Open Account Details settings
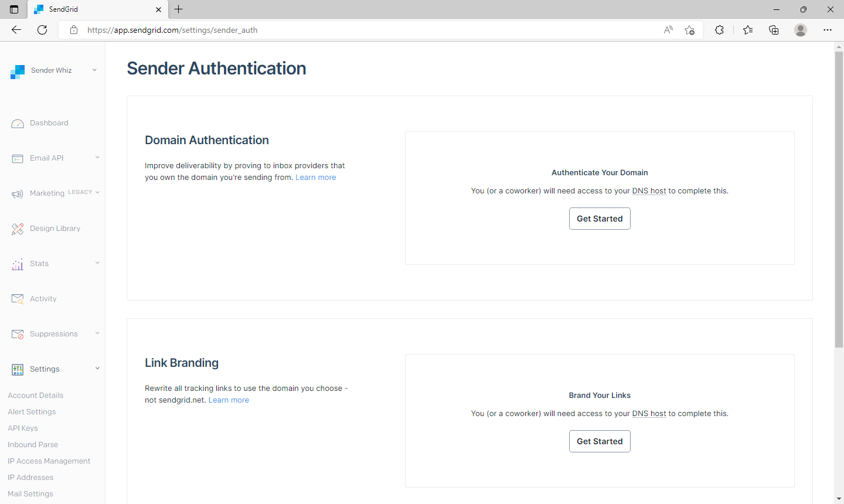This screenshot has width=844, height=504. 36,396
